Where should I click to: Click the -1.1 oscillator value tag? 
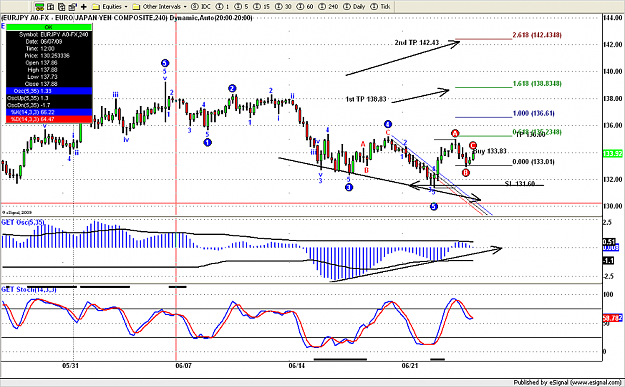point(608,261)
